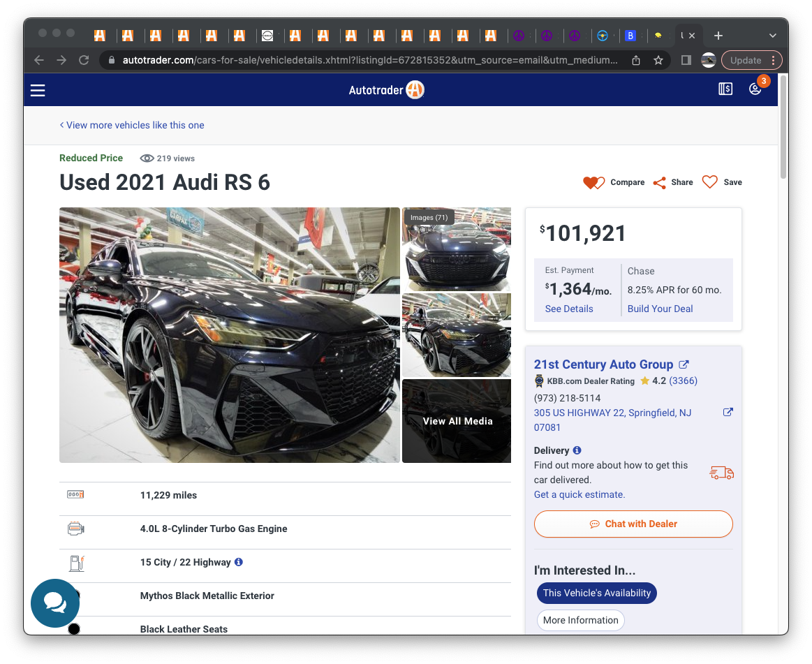Open the Build Your Deal link
812x664 pixels.
click(x=660, y=309)
